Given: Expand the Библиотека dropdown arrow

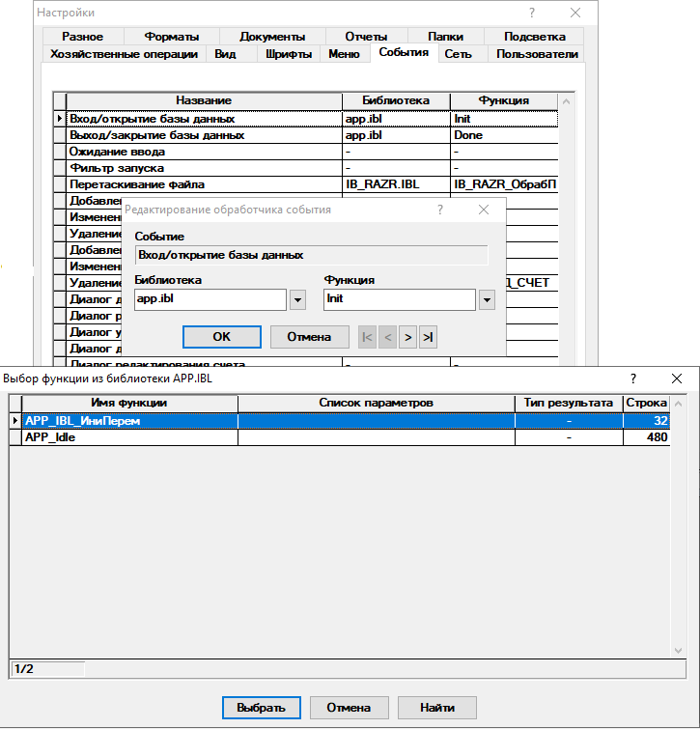Looking at the screenshot, I should point(297,300).
